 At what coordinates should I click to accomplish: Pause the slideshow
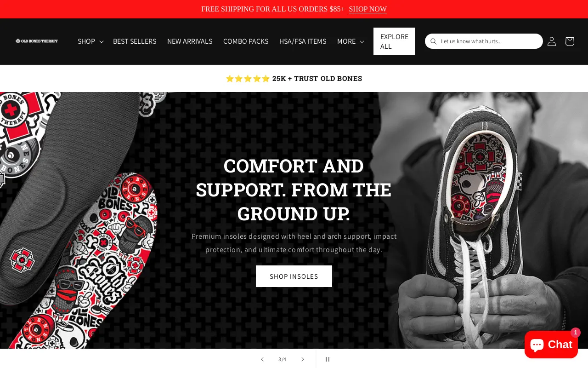click(328, 359)
